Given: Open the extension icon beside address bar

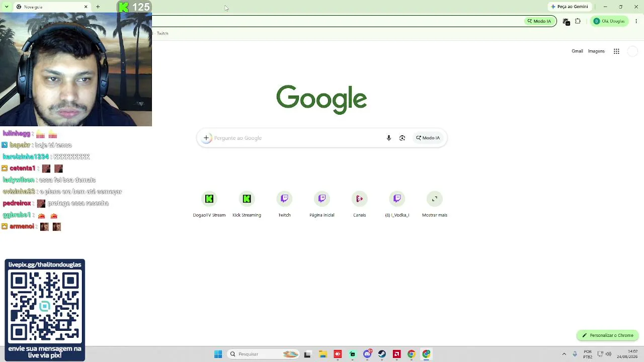Looking at the screenshot, I should tap(566, 22).
